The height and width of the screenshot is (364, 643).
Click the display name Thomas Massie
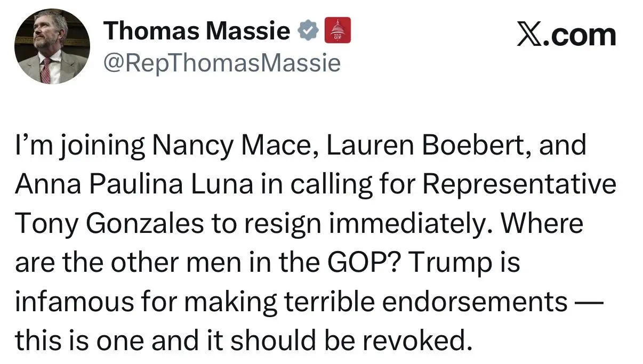coord(197,30)
